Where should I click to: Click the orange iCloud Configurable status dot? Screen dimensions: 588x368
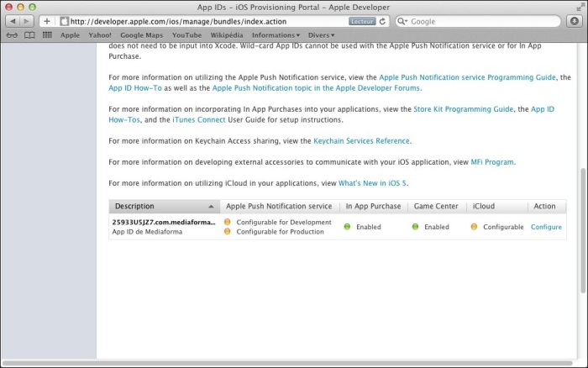click(474, 227)
